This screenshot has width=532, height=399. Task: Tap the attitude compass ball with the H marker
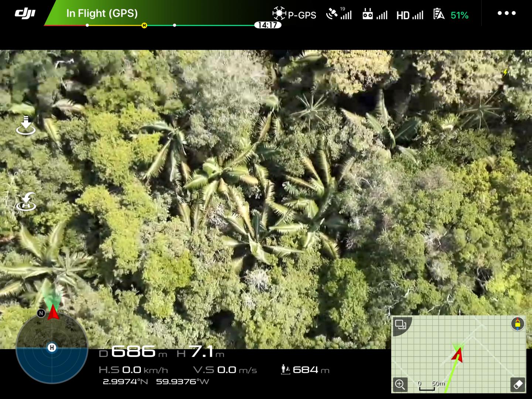(52, 347)
